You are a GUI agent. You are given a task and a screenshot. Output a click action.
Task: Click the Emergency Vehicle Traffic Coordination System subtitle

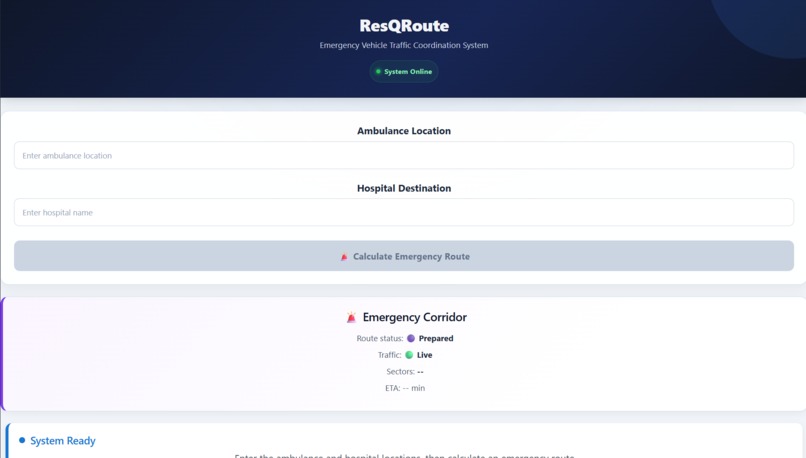tap(404, 45)
